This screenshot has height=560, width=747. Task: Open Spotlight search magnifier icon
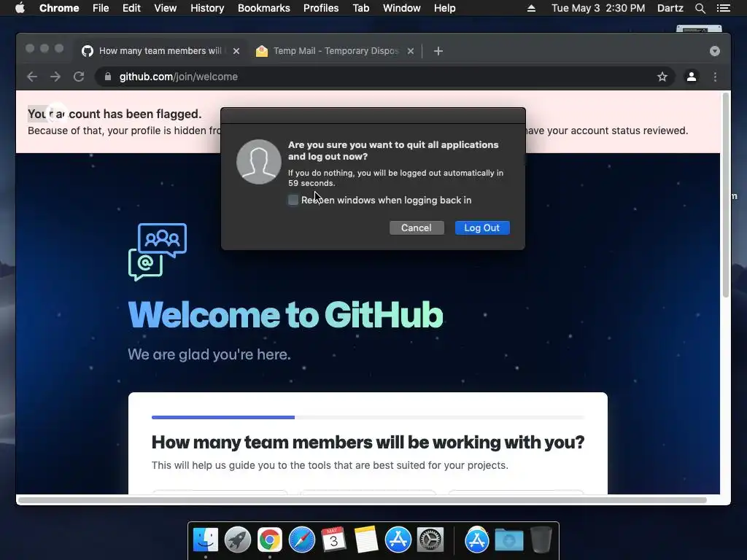(700, 8)
